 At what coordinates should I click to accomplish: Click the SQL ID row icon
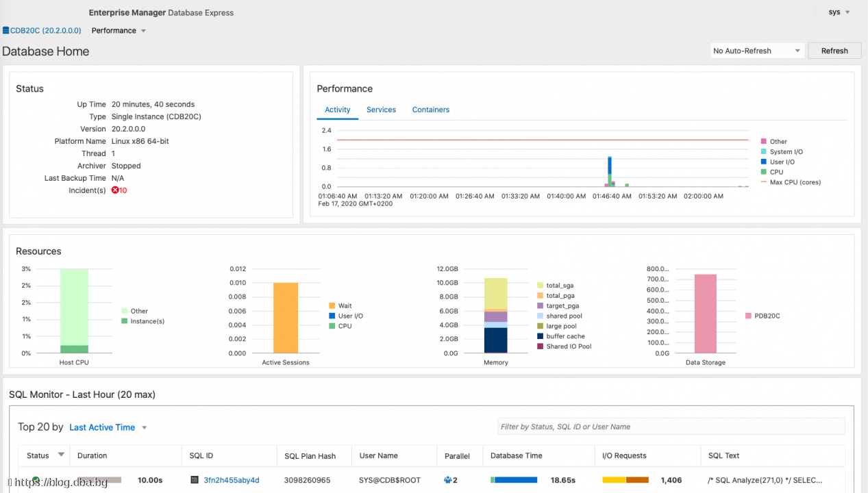[195, 480]
